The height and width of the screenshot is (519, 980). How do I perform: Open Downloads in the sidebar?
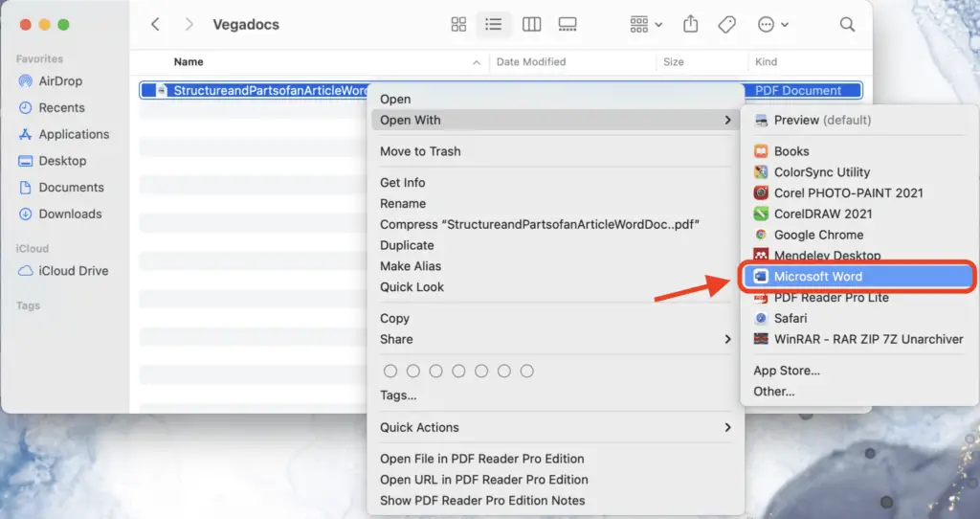point(69,214)
